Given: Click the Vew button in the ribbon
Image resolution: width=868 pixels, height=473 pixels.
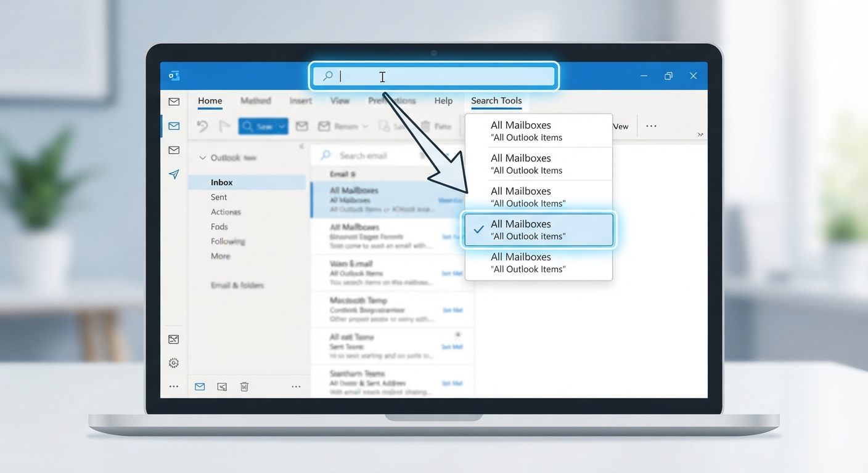Looking at the screenshot, I should [x=621, y=126].
